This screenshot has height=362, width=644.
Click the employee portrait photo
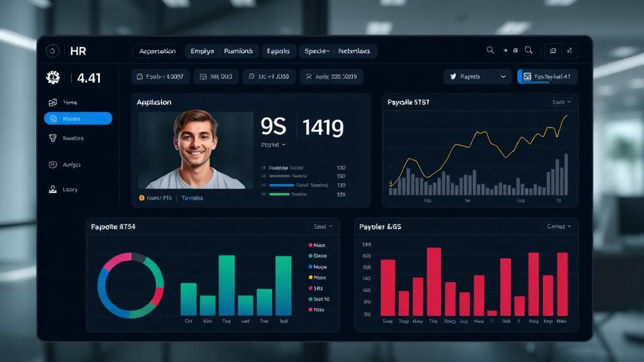tap(196, 150)
